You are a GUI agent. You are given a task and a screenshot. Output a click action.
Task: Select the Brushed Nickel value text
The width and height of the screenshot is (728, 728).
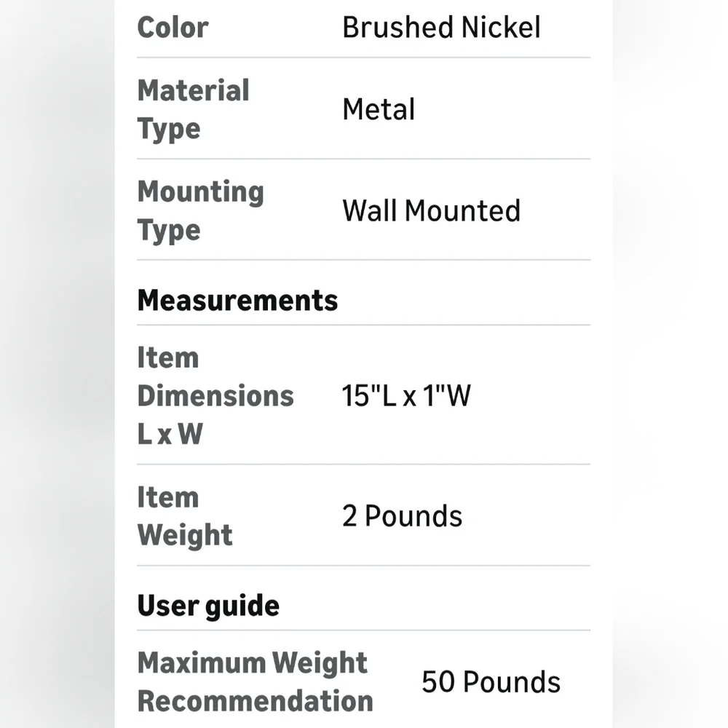(441, 28)
